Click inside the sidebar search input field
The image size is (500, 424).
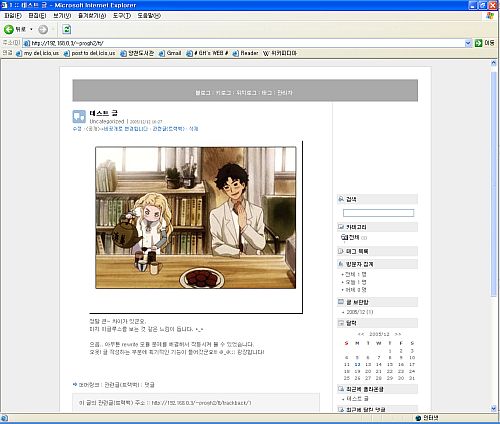tap(378, 213)
